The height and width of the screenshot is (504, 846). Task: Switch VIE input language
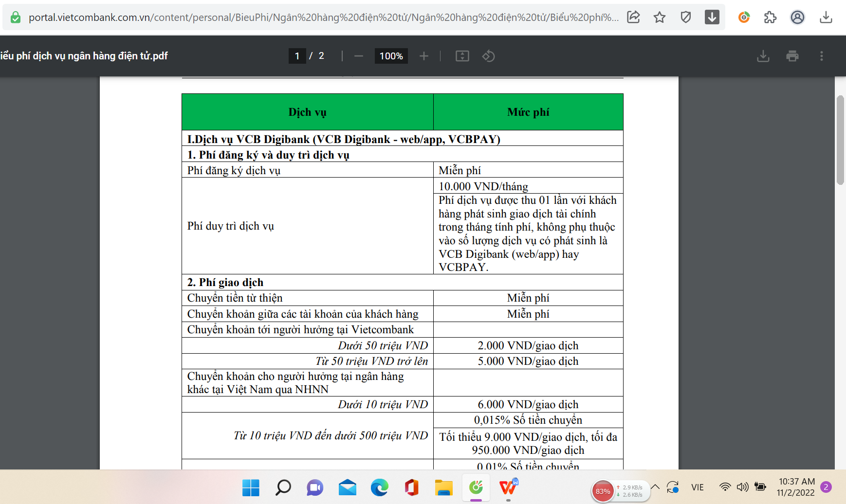[x=698, y=487]
